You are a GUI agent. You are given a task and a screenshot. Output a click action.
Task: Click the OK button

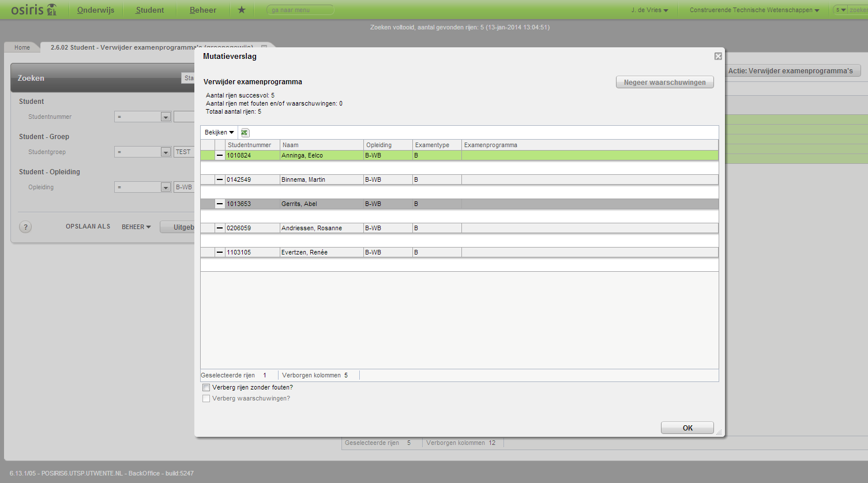[x=687, y=428]
